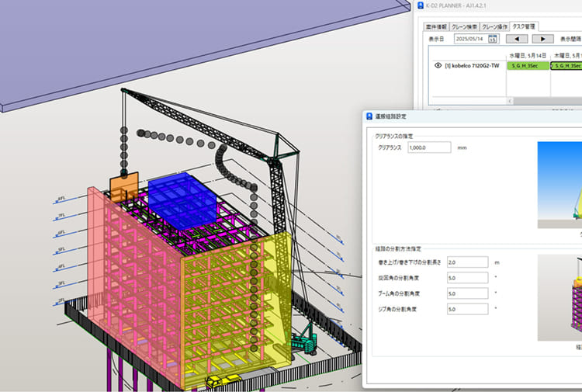Open the 案件情報 tab
582x392 pixels.
point(437,26)
